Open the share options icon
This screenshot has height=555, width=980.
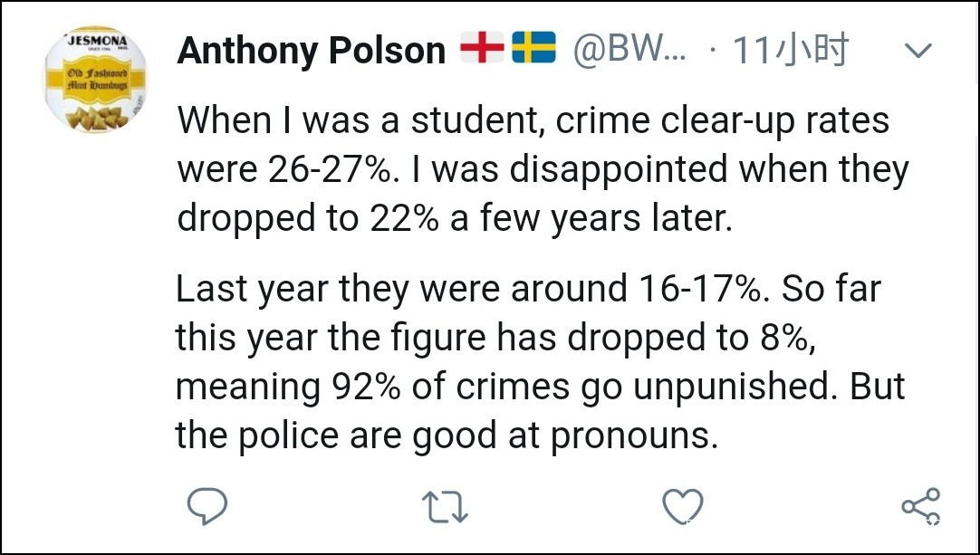920,506
